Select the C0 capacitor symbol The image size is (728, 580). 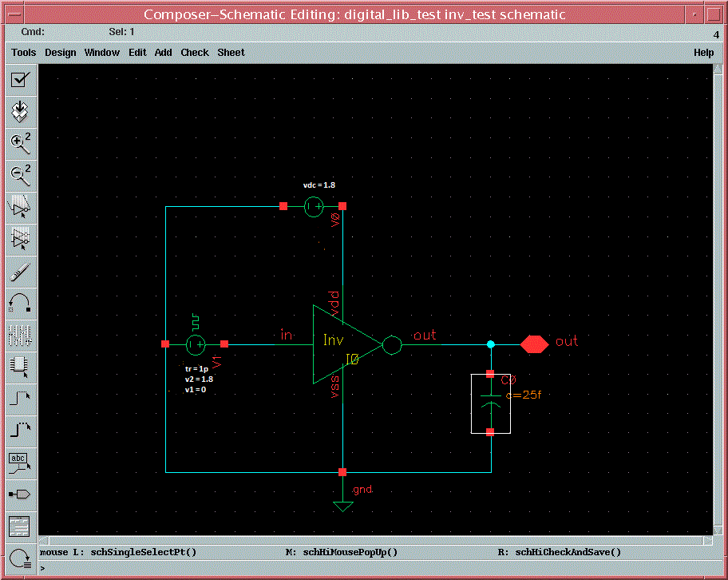491,403
